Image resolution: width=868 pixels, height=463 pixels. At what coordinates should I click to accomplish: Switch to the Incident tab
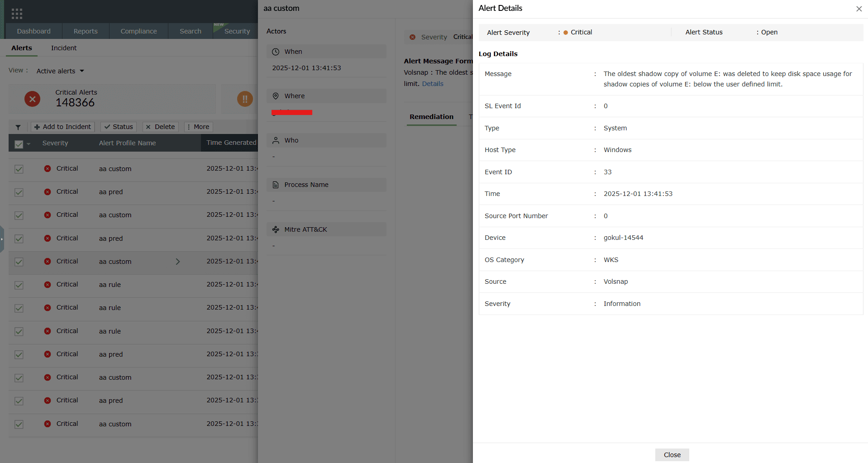click(x=63, y=48)
